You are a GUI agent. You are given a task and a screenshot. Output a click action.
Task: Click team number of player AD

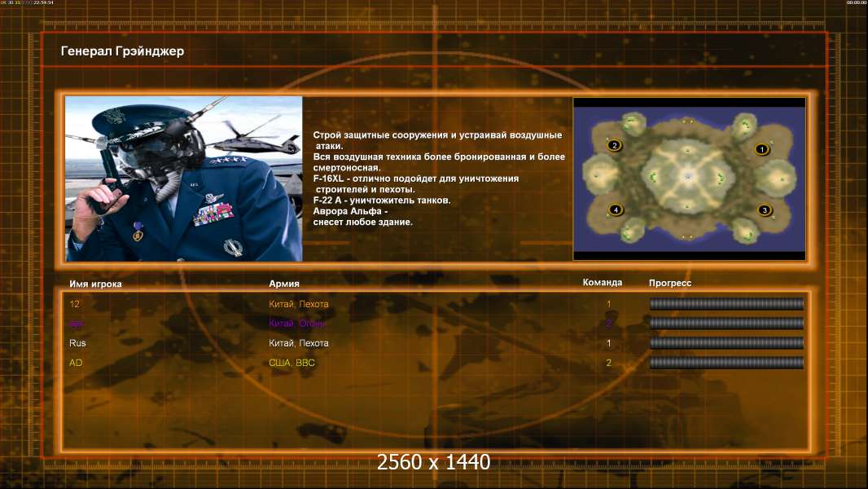(x=608, y=363)
